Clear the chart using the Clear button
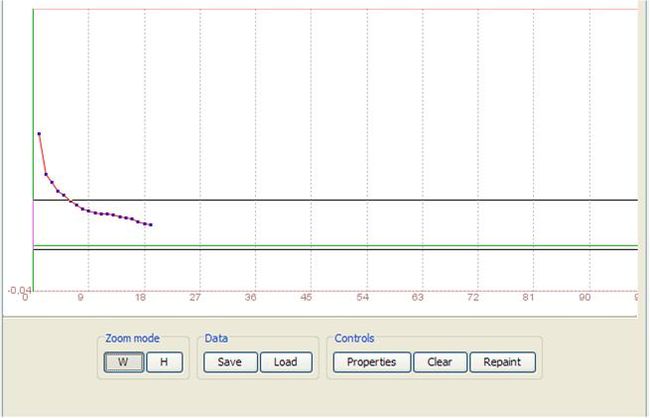This screenshot has width=650, height=418. (x=440, y=362)
